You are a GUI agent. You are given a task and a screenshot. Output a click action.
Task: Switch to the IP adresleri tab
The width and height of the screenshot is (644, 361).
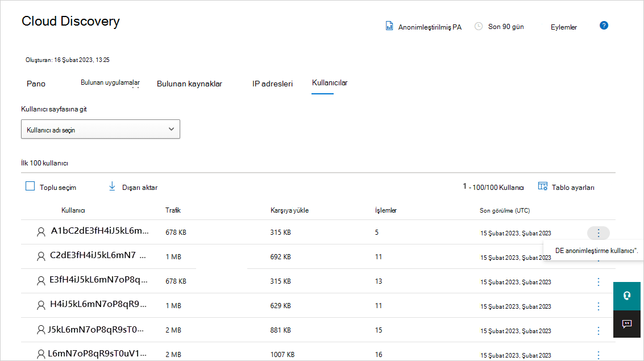tap(272, 84)
